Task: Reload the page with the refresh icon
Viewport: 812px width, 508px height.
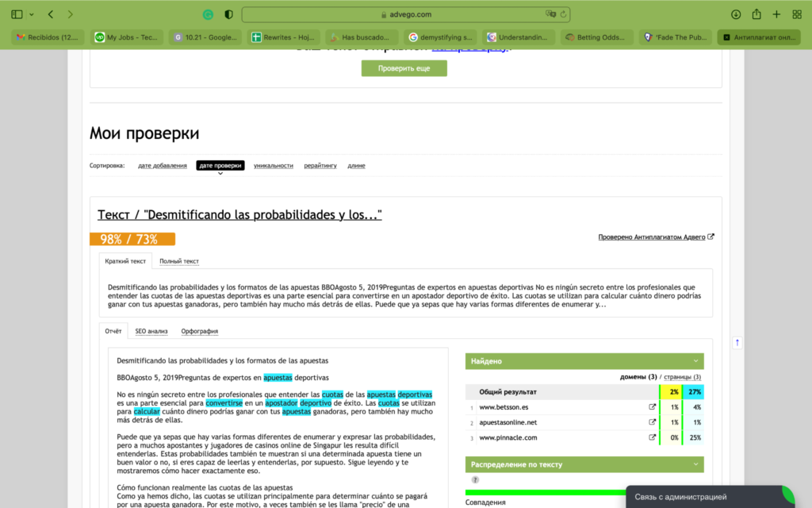Action: pos(564,14)
